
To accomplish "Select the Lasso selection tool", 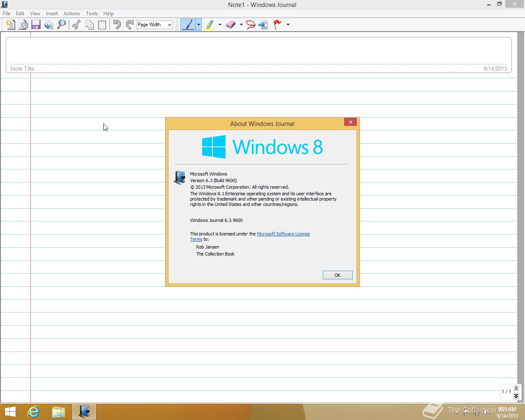I will (x=251, y=25).
